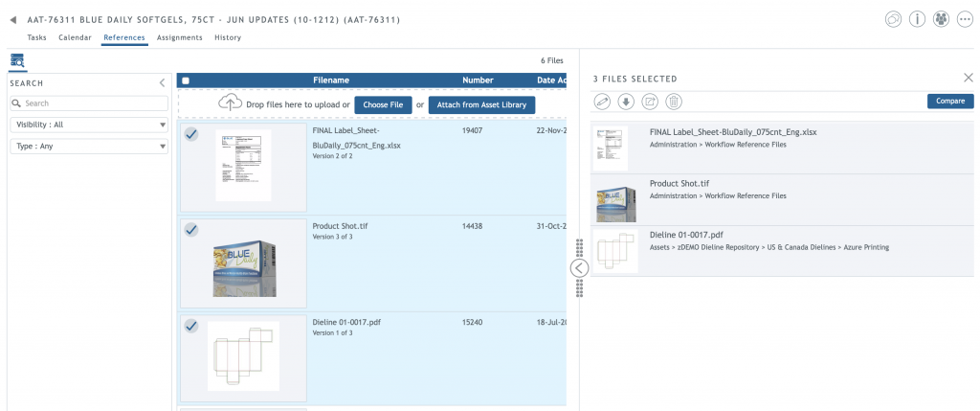
Task: Click the label sheet thumbnail in selected panel
Action: coord(611,148)
